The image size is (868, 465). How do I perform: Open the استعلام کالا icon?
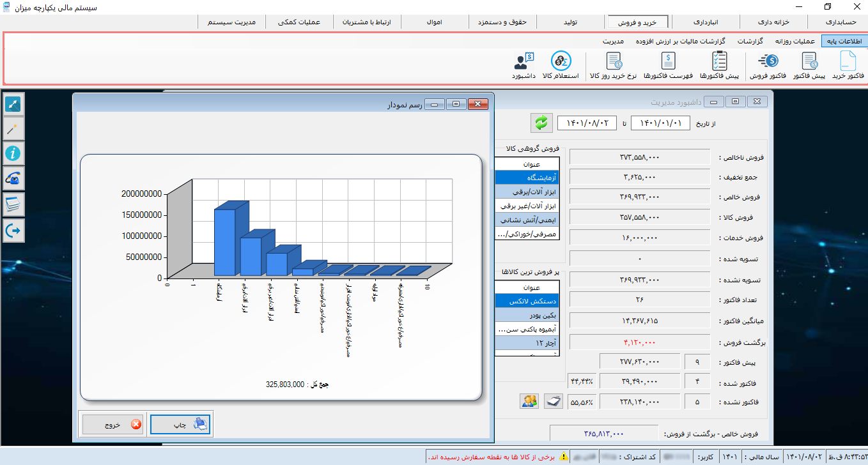561,66
